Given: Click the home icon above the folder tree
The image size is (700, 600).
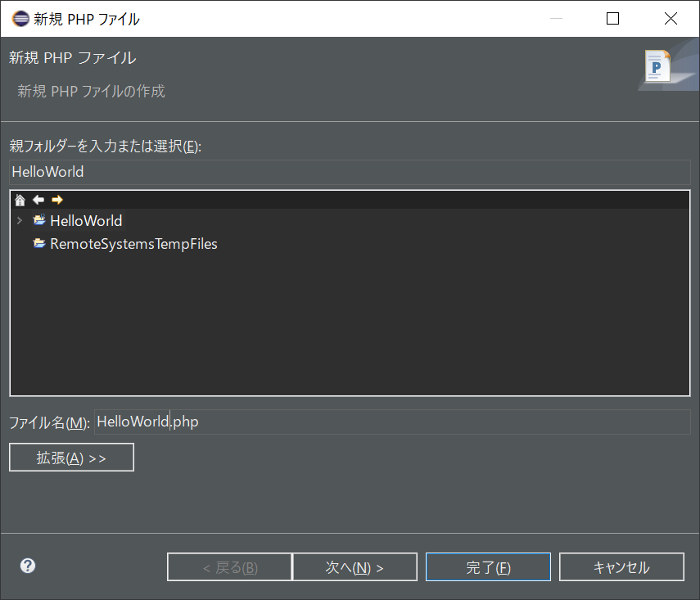Looking at the screenshot, I should [20, 199].
